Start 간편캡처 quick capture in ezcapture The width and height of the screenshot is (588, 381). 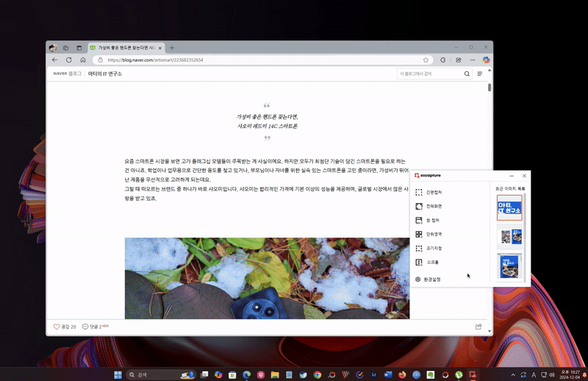point(429,192)
